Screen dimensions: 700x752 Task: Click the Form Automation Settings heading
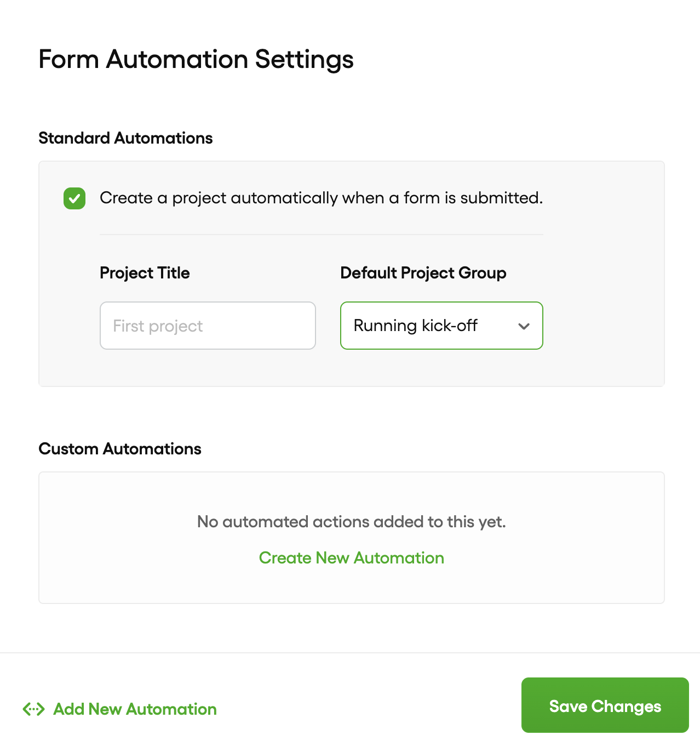point(196,59)
